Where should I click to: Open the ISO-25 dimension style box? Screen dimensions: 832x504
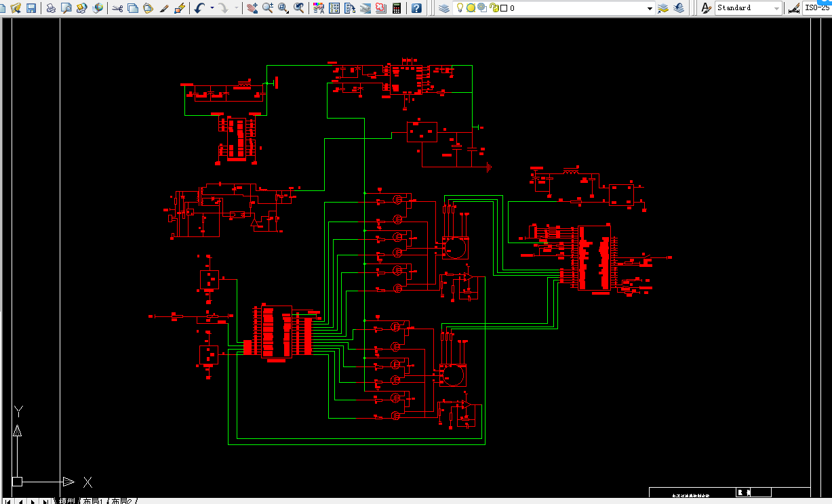click(816, 8)
